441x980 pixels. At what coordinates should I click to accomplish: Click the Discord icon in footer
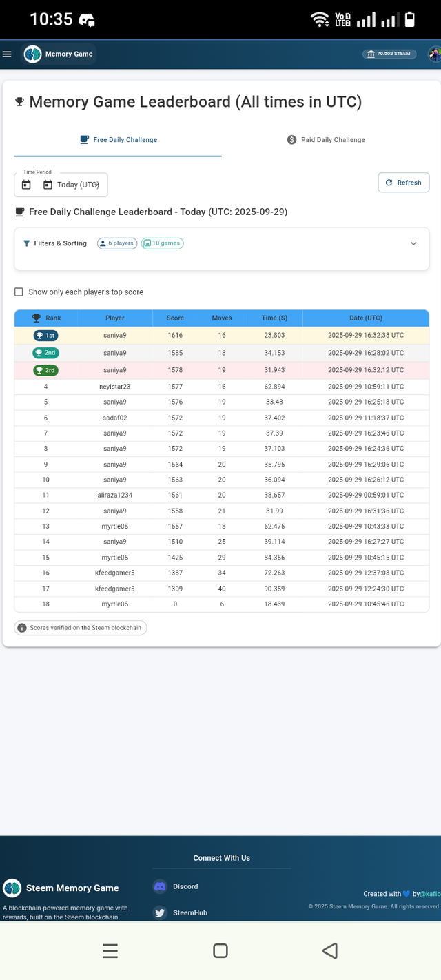[x=160, y=886]
